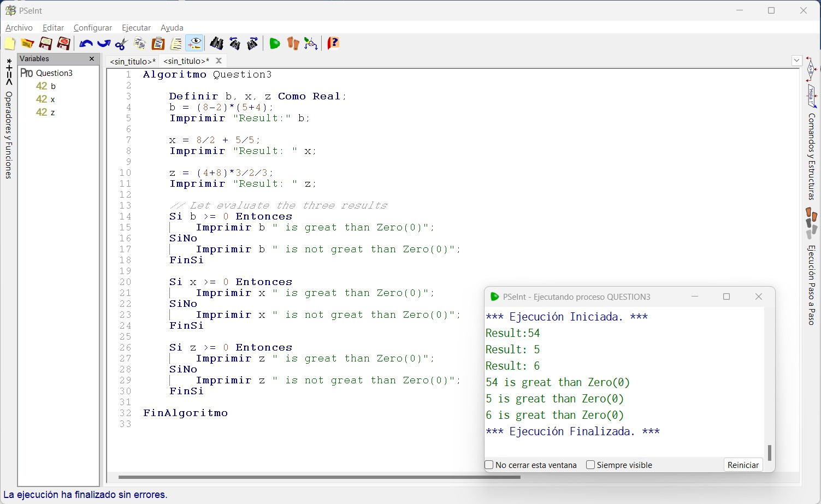Click the find next binoculars icon

[x=252, y=44]
